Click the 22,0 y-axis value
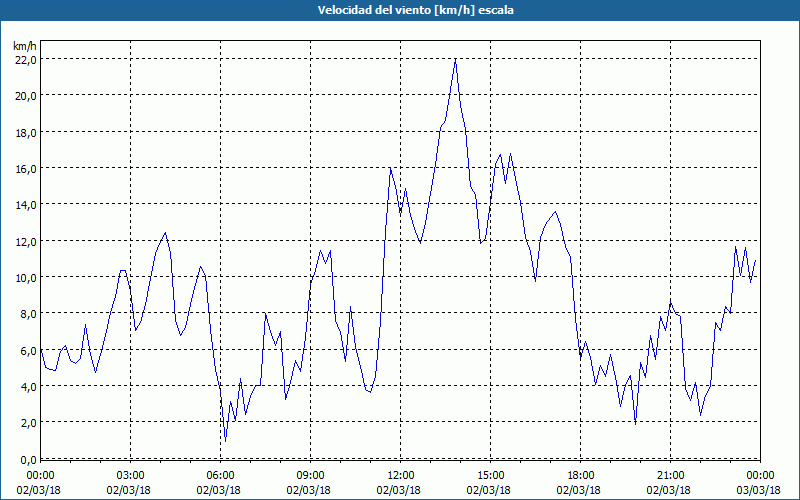 tap(25, 60)
